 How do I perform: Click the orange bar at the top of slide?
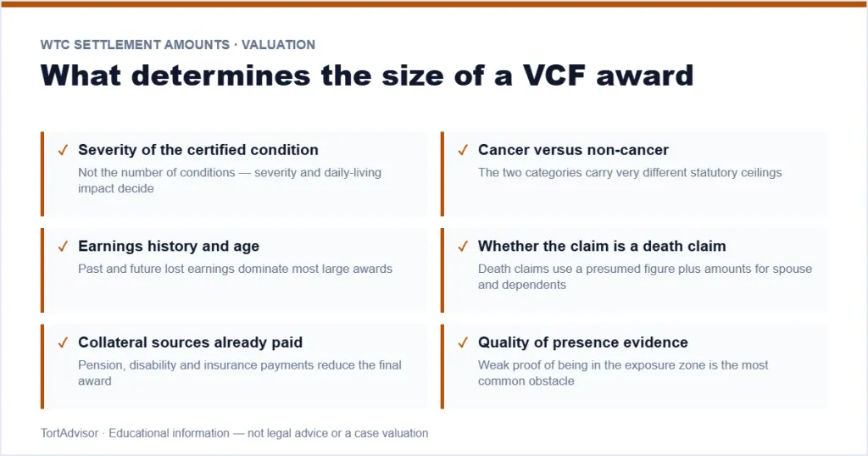click(x=434, y=4)
